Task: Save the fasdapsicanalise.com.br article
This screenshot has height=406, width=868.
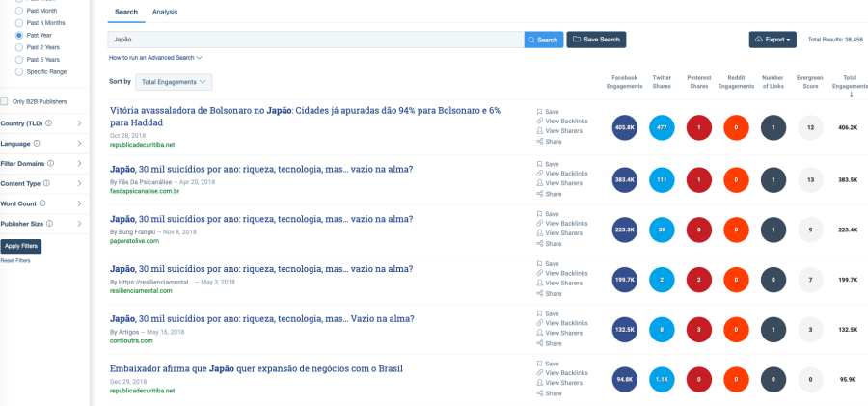Action: click(x=548, y=164)
